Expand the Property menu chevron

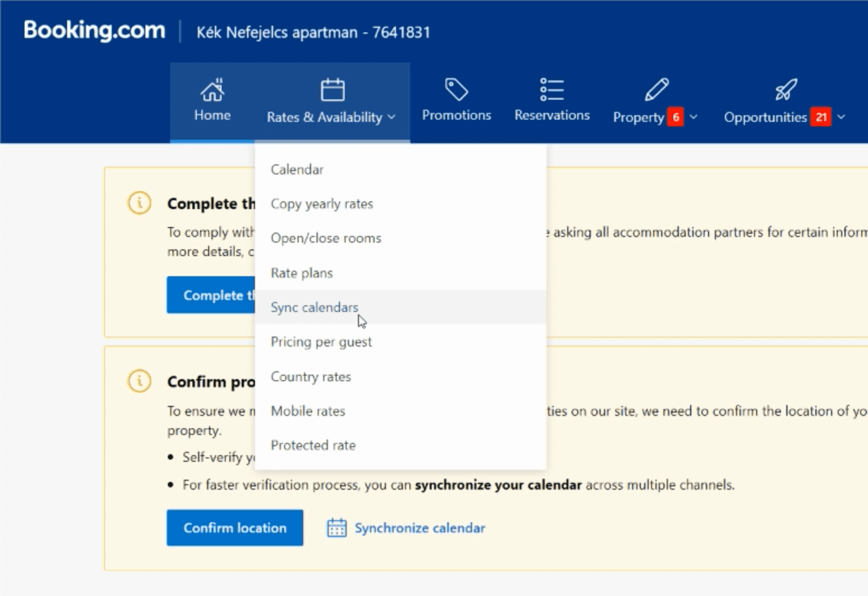click(x=694, y=117)
